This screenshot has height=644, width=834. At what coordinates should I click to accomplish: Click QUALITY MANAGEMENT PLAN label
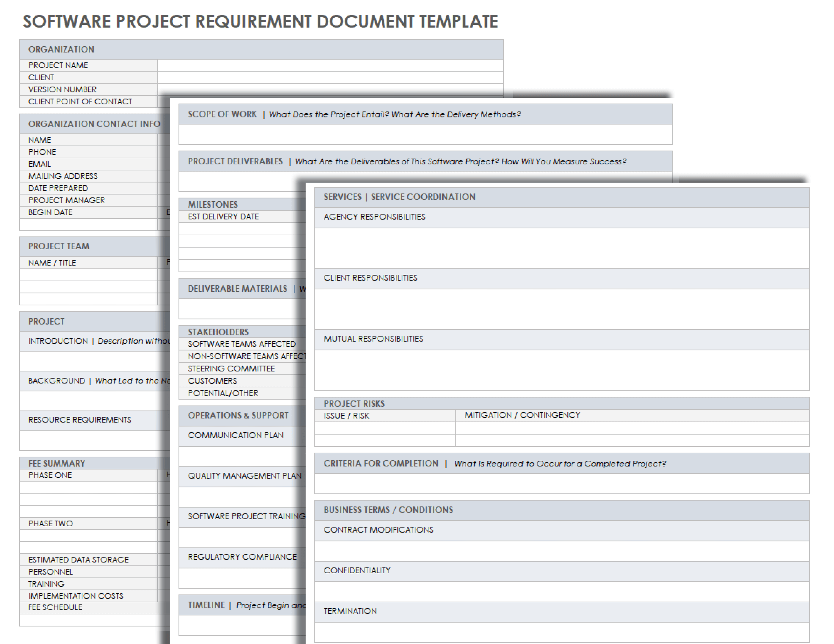click(x=244, y=476)
